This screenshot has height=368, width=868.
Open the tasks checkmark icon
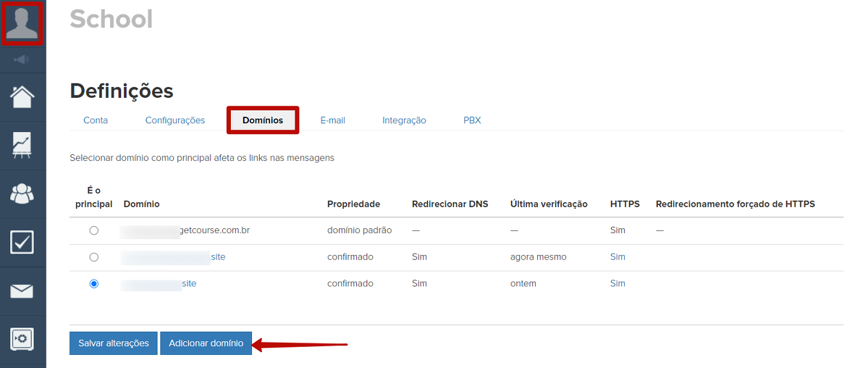(22, 242)
